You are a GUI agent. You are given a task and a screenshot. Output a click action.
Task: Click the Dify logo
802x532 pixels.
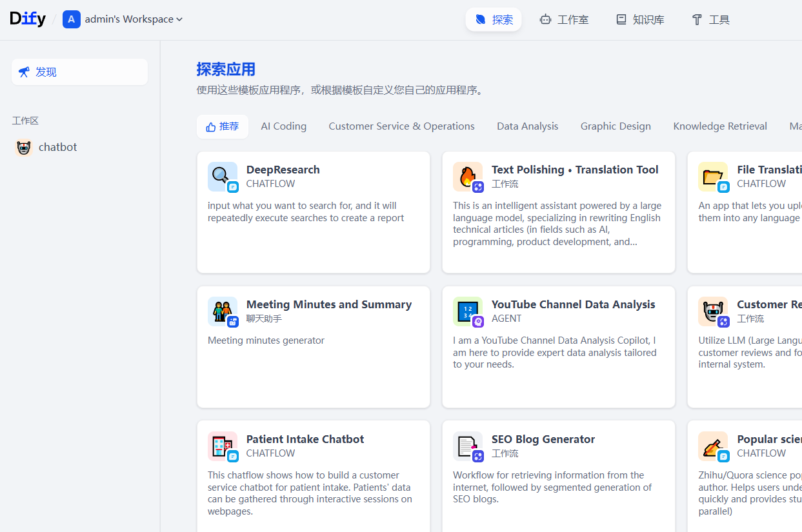(x=28, y=19)
